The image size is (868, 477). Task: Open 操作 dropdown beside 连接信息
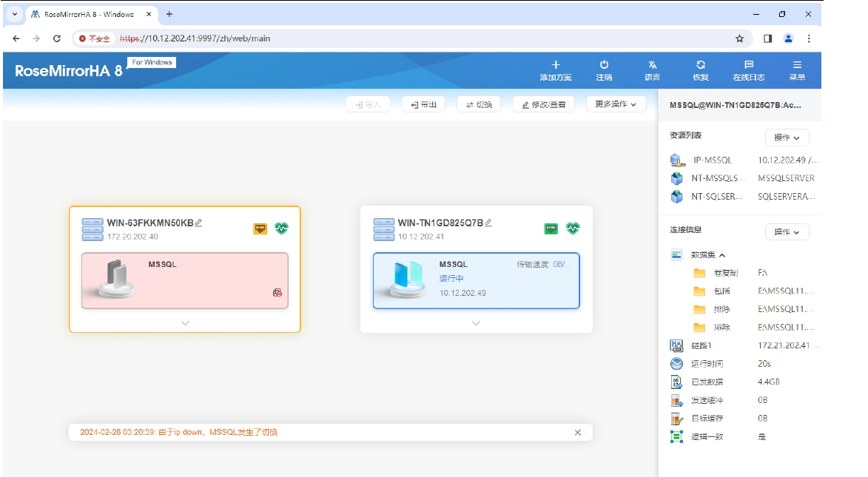pyautogui.click(x=787, y=232)
